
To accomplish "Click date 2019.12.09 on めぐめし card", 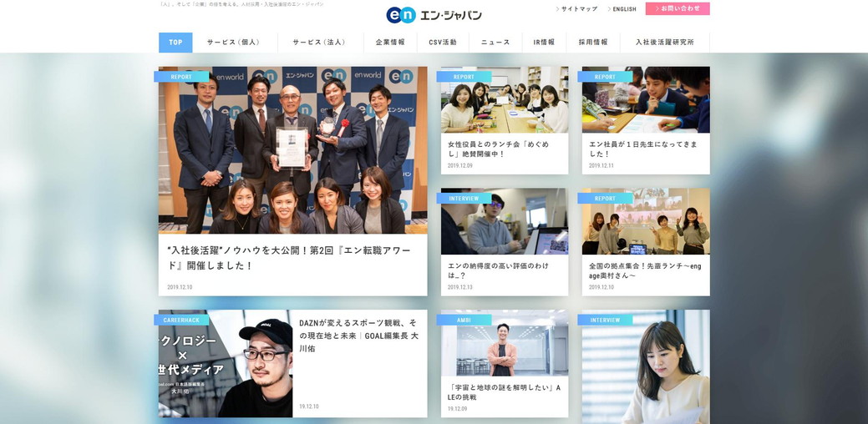I will click(x=460, y=166).
